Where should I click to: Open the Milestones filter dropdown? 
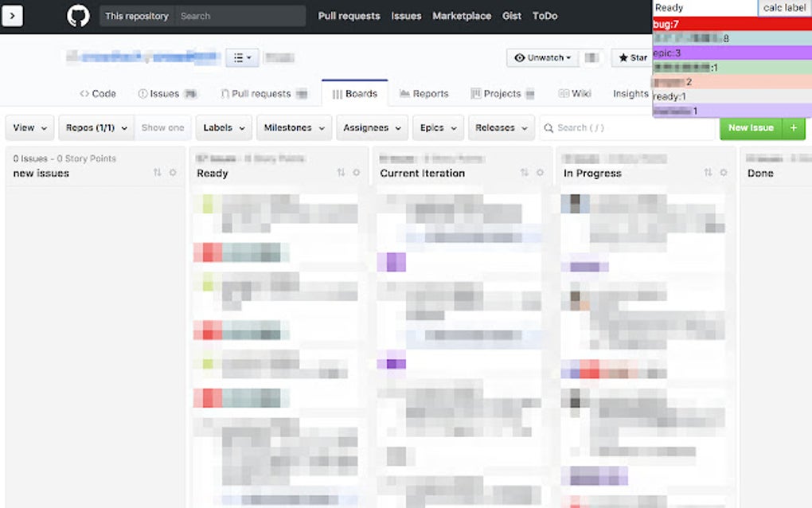point(293,127)
